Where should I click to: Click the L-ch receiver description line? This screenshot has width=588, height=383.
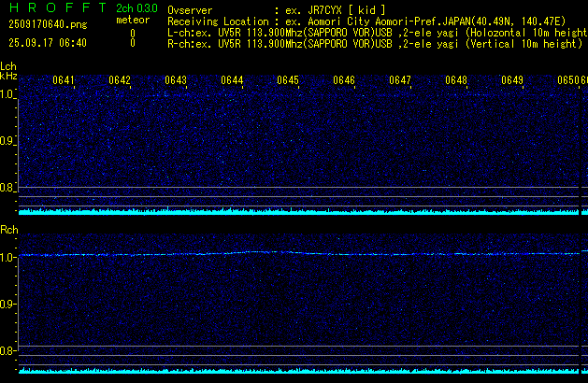tap(378, 33)
